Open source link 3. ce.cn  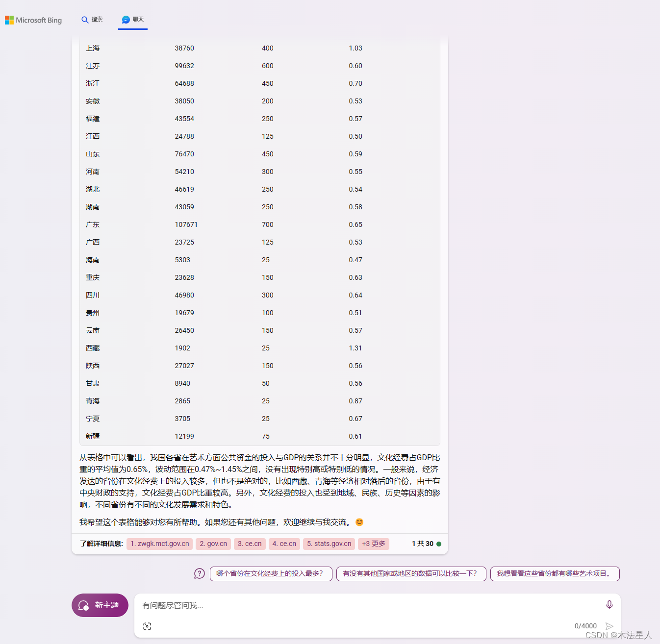click(x=250, y=544)
